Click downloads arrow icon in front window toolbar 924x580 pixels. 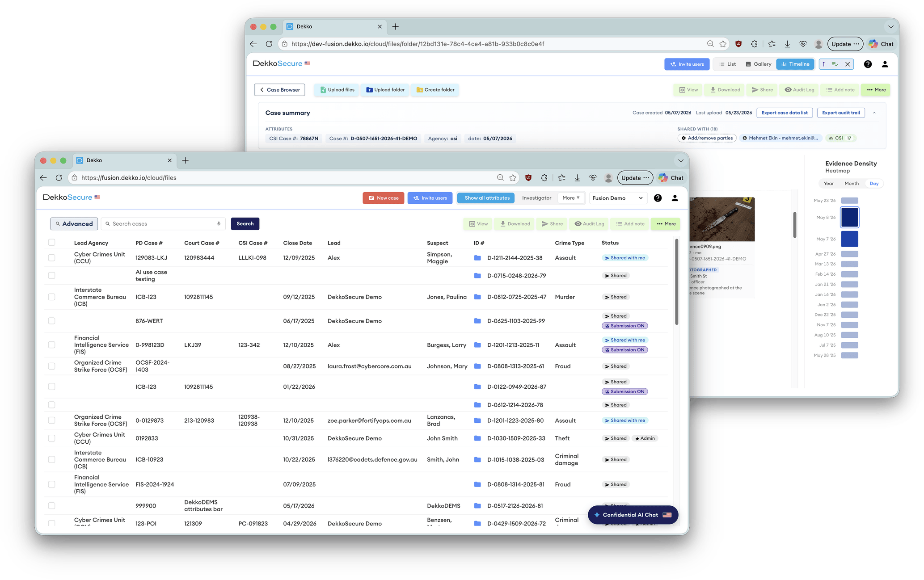pyautogui.click(x=577, y=178)
